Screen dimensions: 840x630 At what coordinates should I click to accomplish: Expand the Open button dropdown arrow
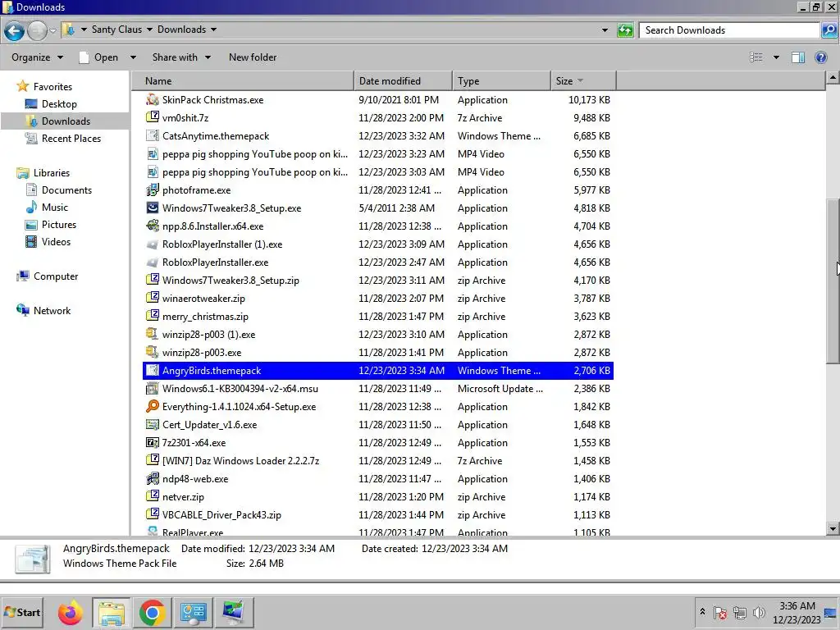pyautogui.click(x=133, y=57)
